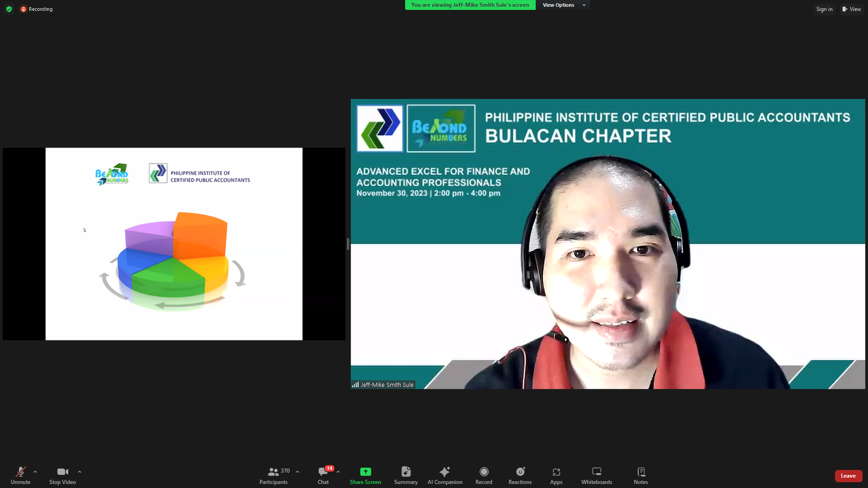Launch AI Companion
Screen dimensions: 868x488
click(445, 475)
